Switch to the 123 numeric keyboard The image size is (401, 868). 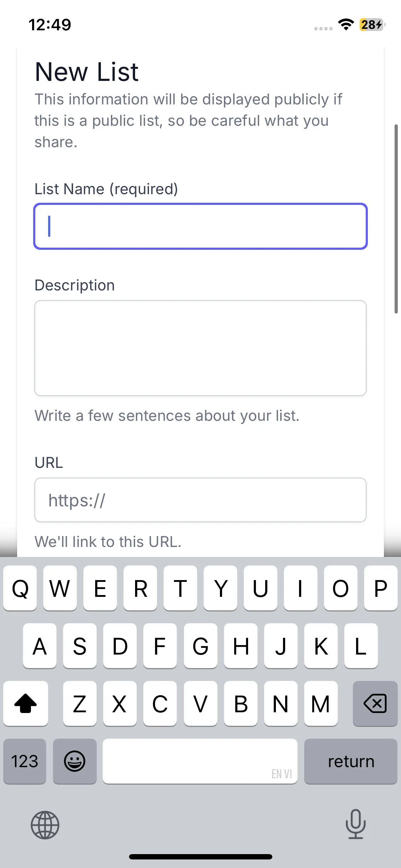[25, 761]
